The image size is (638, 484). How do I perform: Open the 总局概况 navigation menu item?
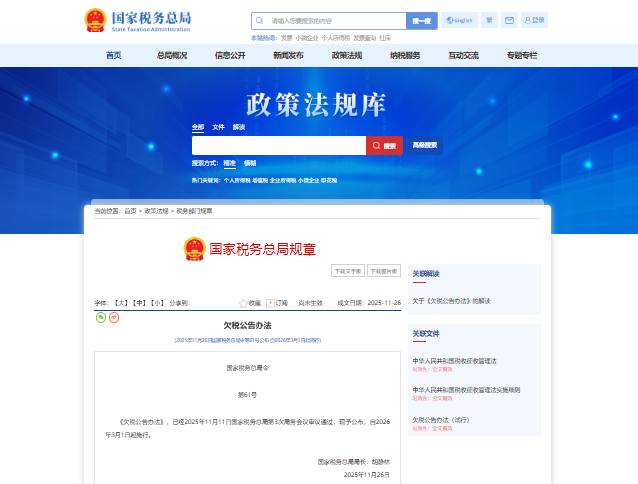[x=172, y=55]
